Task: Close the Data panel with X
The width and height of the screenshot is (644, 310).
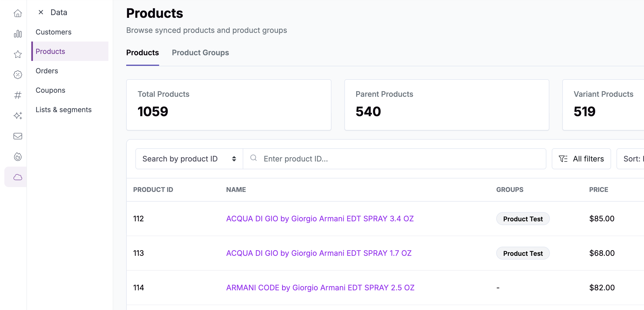Action: click(41, 12)
